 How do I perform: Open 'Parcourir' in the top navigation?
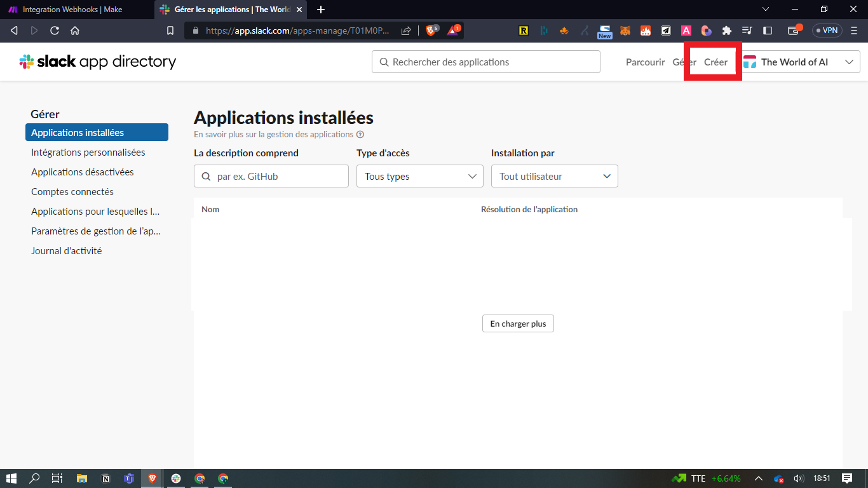point(645,62)
